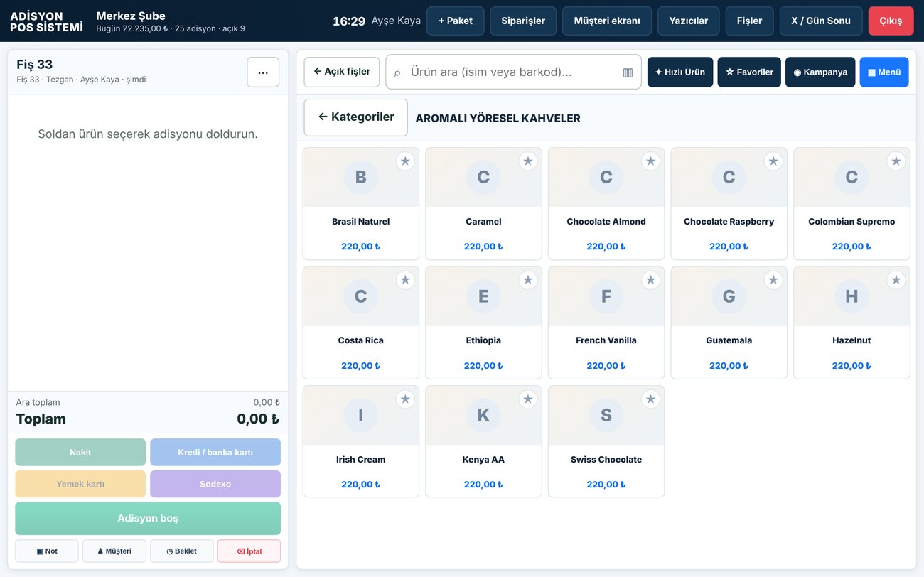Open X / Gün Sonu report
Screen dimensions: 924x577
coord(821,21)
